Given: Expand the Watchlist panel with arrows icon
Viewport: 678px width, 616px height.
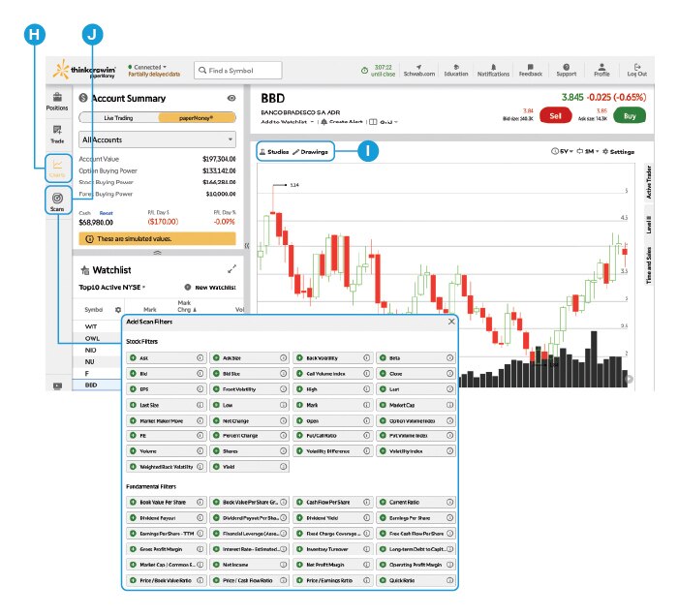Looking at the screenshot, I should (x=232, y=269).
